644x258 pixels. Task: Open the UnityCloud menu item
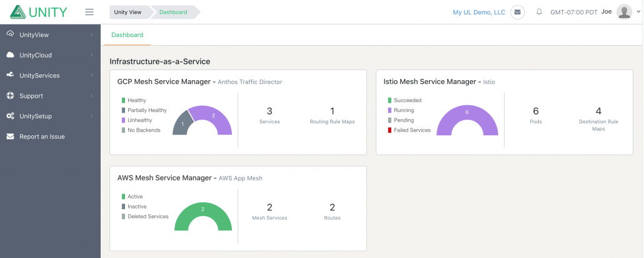point(50,55)
